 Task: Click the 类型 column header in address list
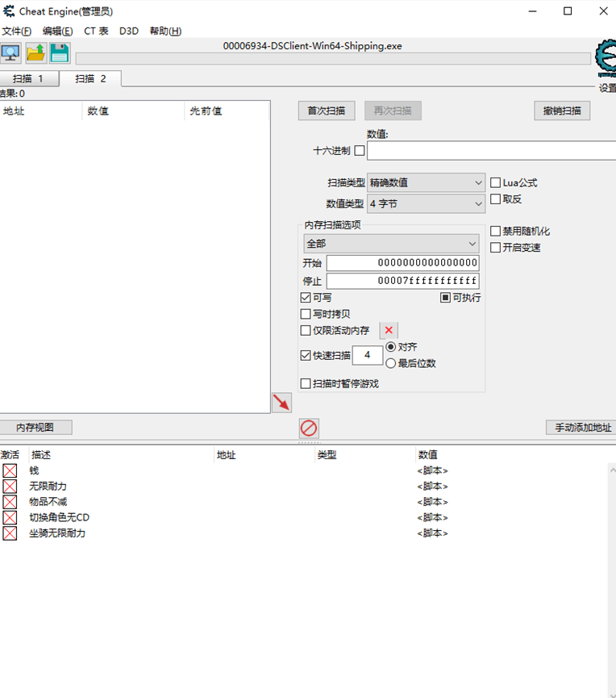coord(364,454)
